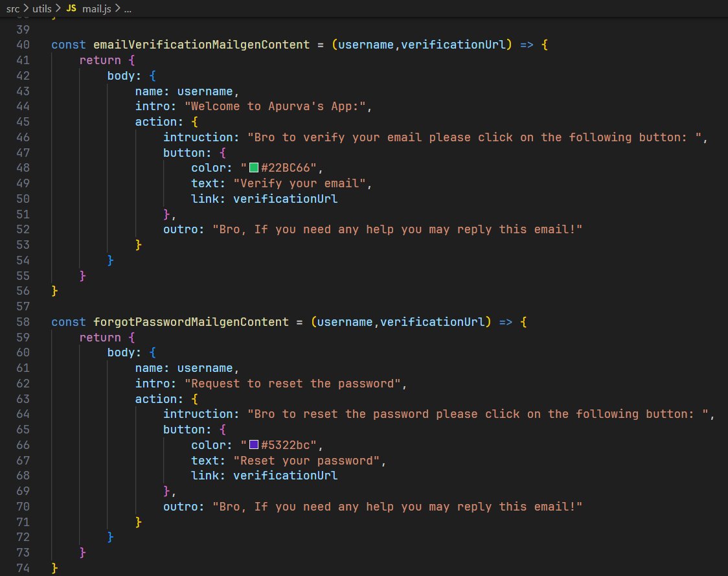
Task: Click line number 74 in the gutter
Action: click(23, 568)
